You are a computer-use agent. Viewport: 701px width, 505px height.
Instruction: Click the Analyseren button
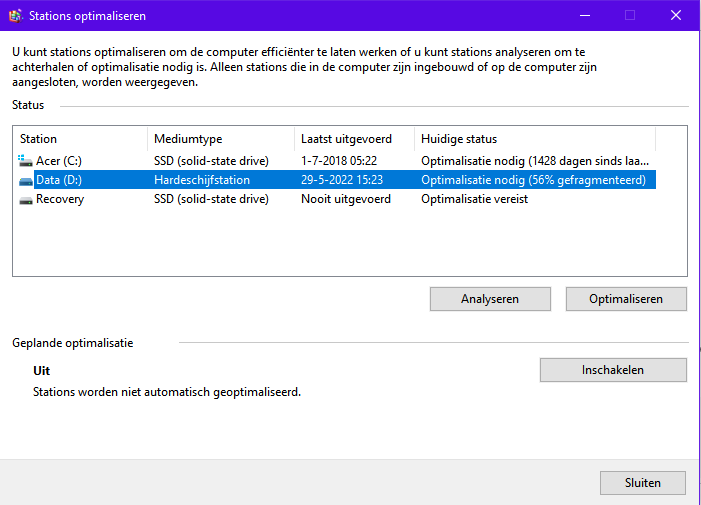490,299
